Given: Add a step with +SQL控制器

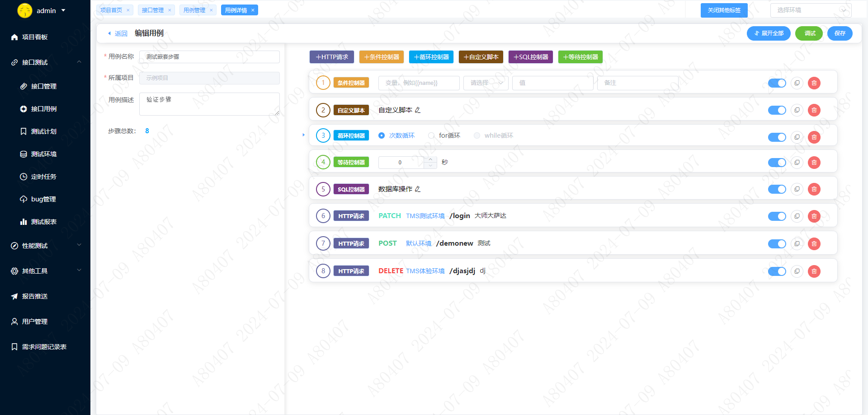Looking at the screenshot, I should click(531, 57).
